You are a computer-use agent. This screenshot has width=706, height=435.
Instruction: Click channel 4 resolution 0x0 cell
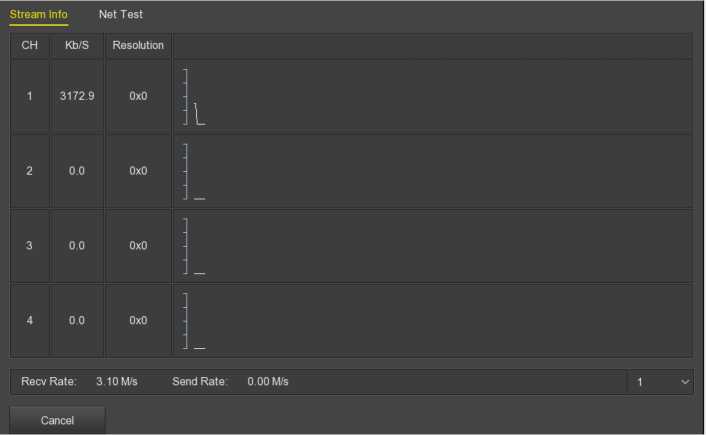(x=138, y=320)
